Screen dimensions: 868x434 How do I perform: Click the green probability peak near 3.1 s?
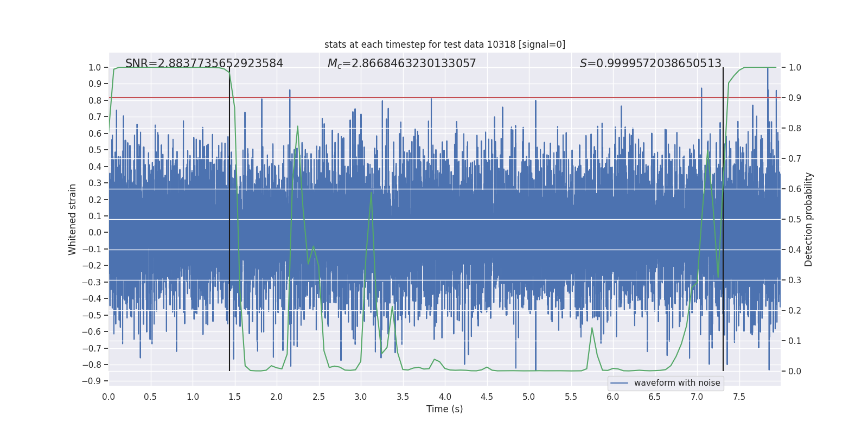(x=371, y=193)
